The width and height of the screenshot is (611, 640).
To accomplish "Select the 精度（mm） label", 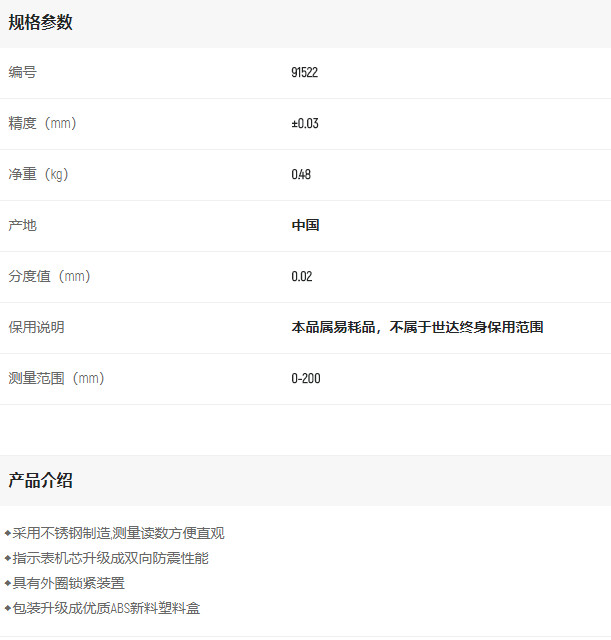I will pyautogui.click(x=43, y=123).
